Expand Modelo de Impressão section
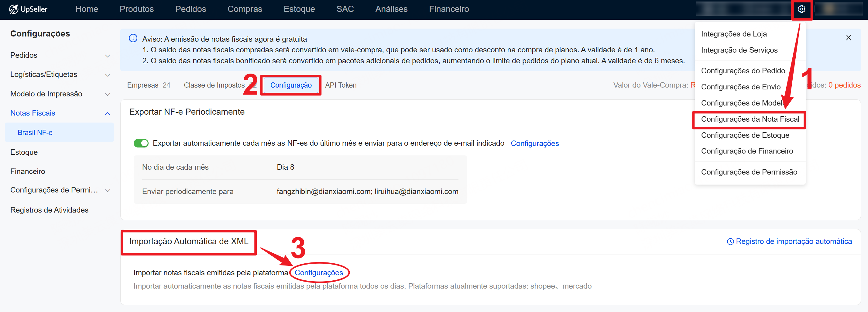 coord(108,95)
